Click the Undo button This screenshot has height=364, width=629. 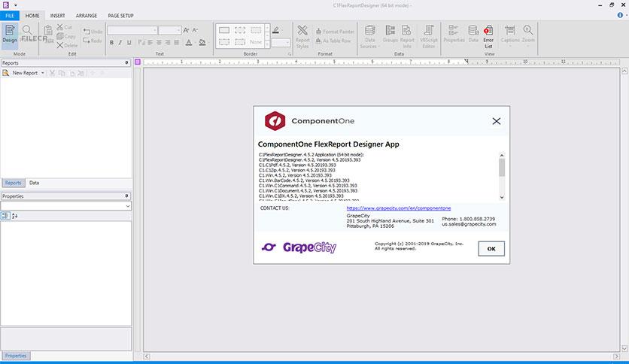[93, 32]
